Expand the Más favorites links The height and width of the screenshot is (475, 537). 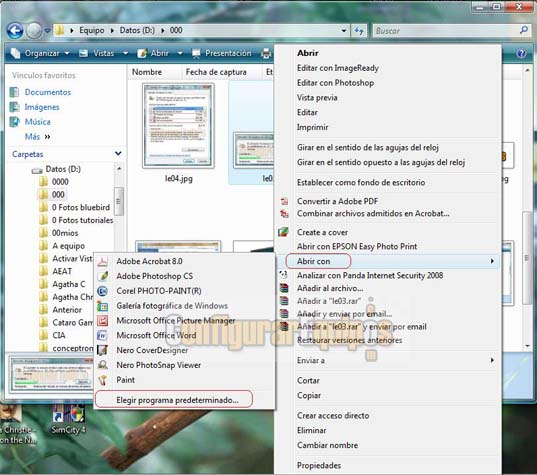click(x=38, y=137)
